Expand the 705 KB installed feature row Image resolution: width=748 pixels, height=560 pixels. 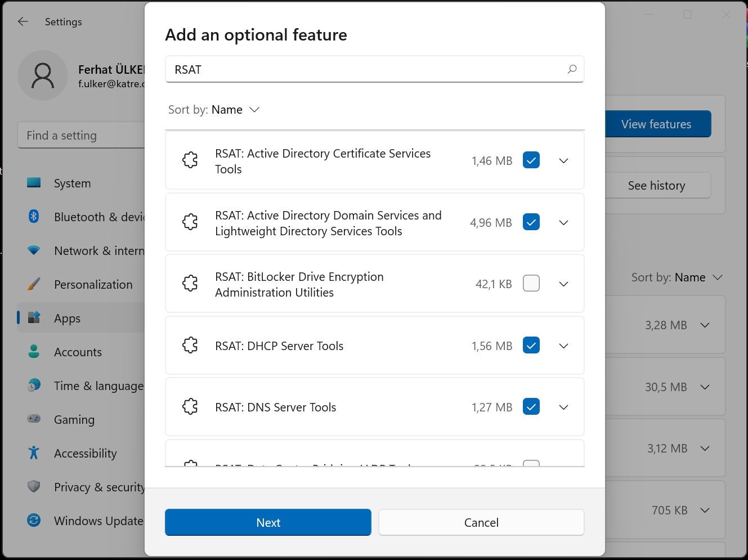pos(705,510)
